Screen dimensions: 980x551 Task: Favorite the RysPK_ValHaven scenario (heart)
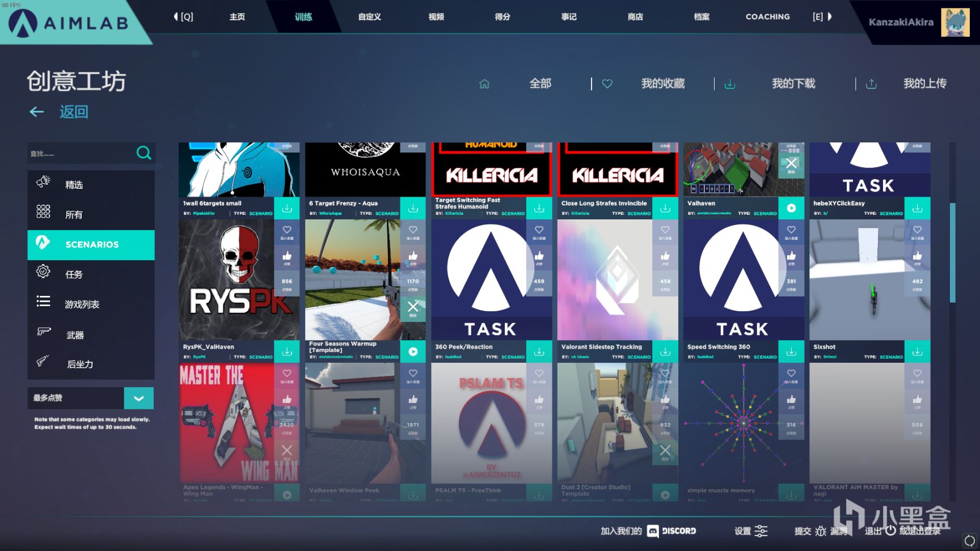click(x=287, y=232)
